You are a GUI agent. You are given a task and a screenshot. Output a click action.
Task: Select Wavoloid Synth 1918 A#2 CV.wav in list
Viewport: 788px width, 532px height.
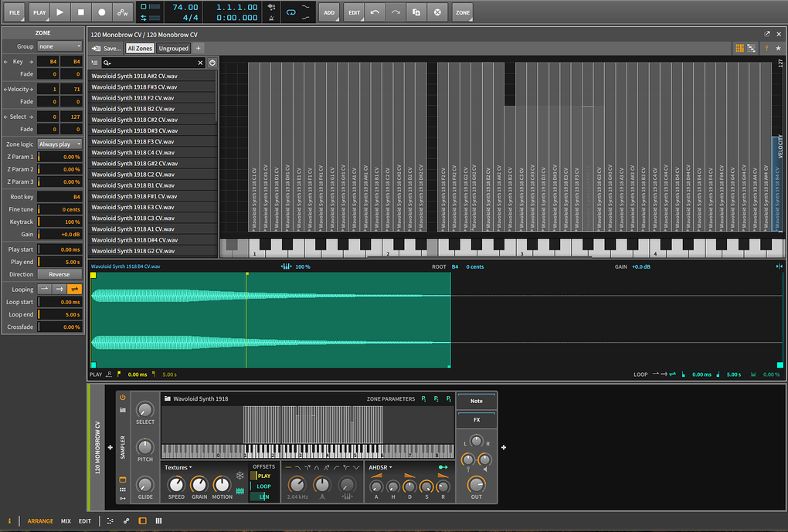(153, 76)
